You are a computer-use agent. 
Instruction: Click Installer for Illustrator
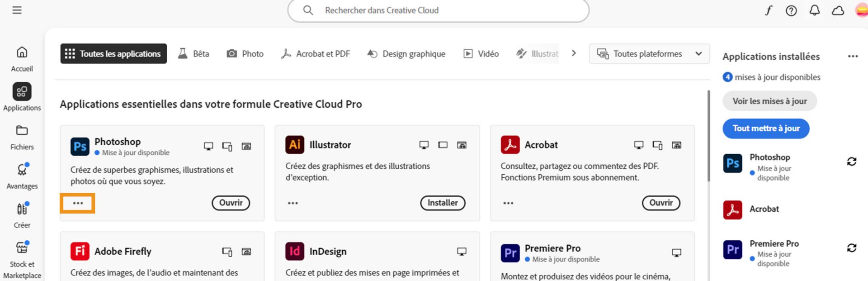pos(443,203)
